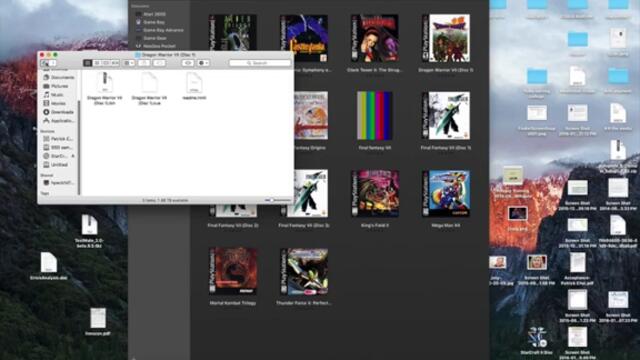640x360 pixels.
Task: Select NeoGeo Pocket in OpenEmu sidebar
Action: coord(156,46)
